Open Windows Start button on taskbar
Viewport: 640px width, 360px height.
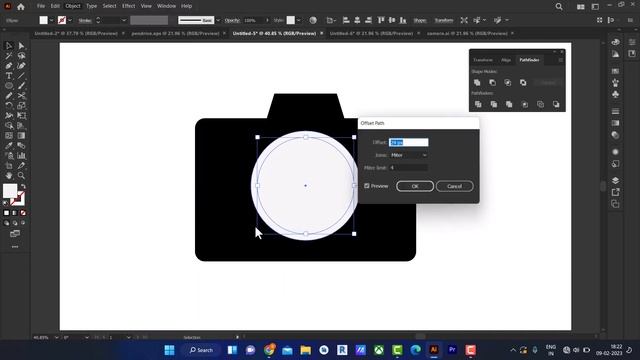(169, 350)
